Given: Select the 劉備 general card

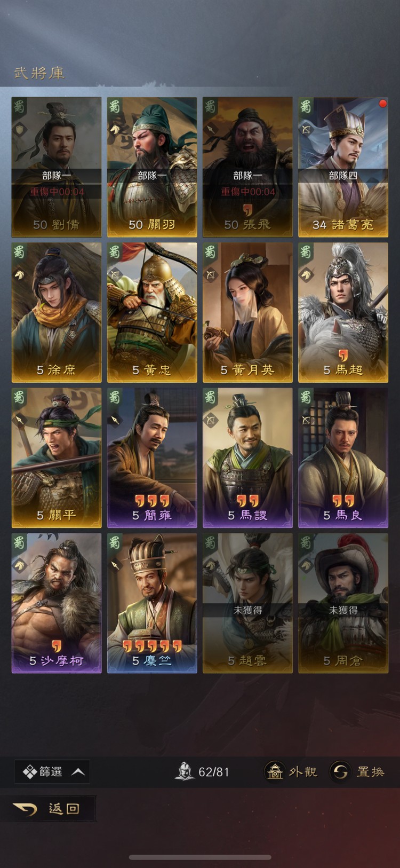Looking at the screenshot, I should pos(57,167).
